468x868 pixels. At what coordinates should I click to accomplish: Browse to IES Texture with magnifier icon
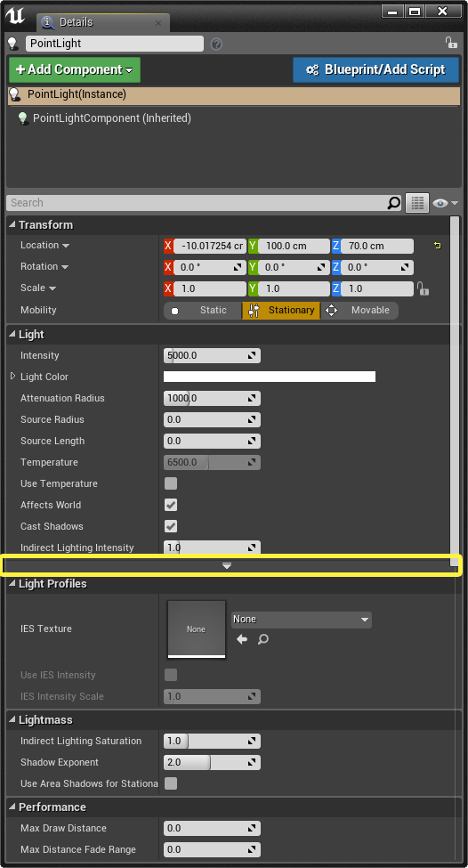pos(263,639)
